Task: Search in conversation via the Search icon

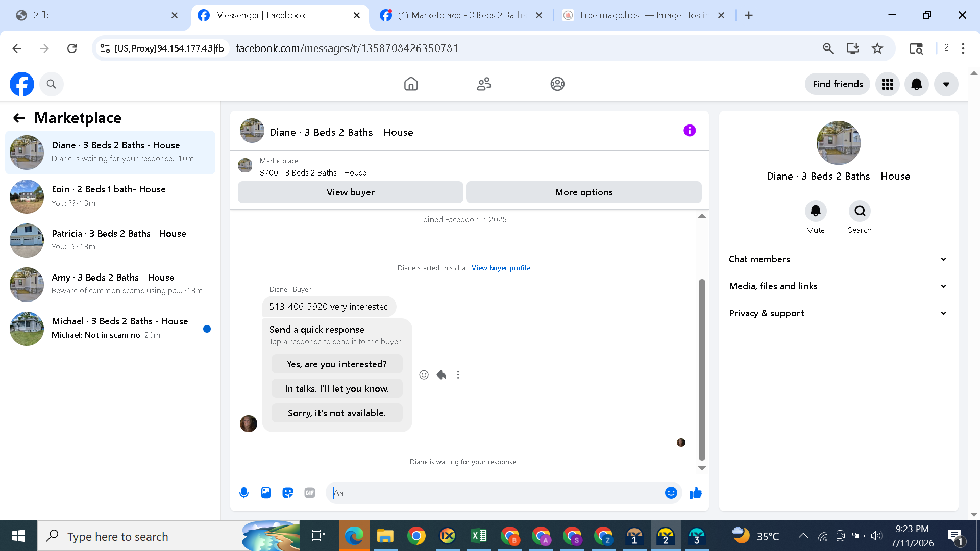Action: [x=860, y=211]
